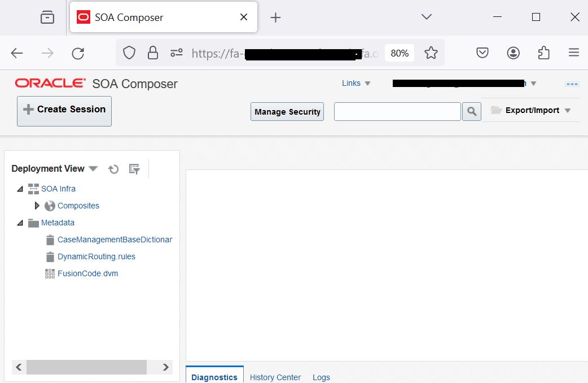The image size is (588, 383).
Task: Click the Firefox View icon
Action: coord(47,18)
